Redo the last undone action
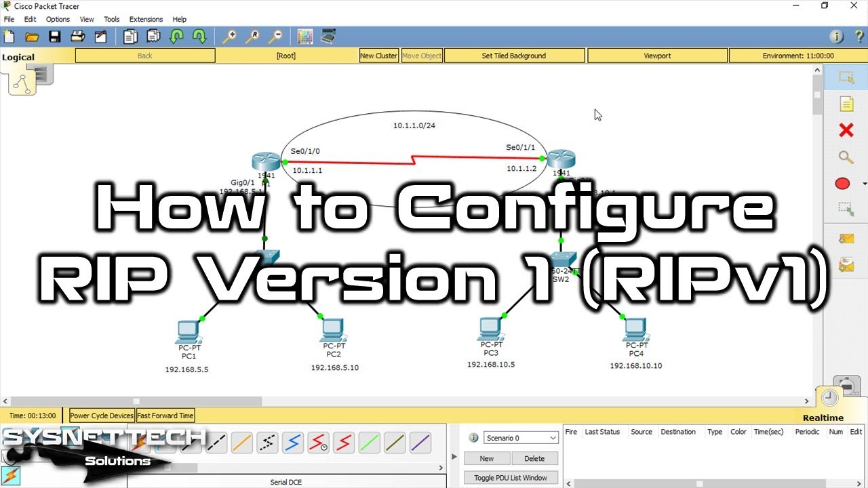 click(199, 37)
